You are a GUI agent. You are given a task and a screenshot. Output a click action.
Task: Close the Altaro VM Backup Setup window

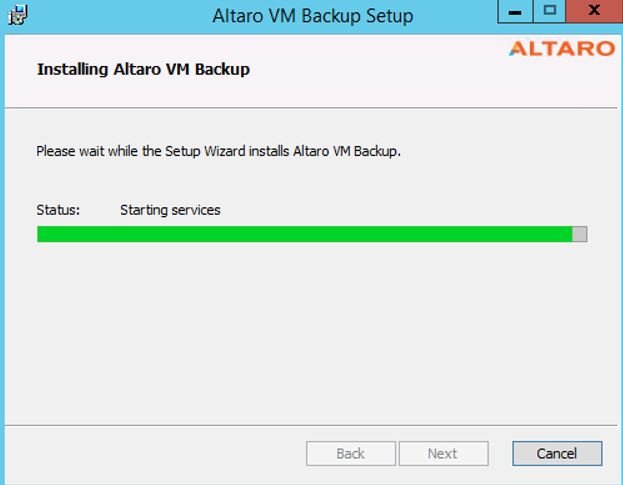tap(594, 11)
